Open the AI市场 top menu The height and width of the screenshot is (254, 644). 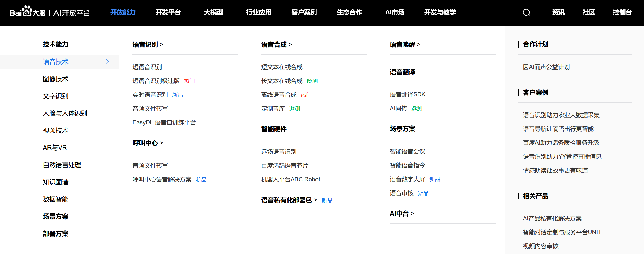[x=395, y=12]
